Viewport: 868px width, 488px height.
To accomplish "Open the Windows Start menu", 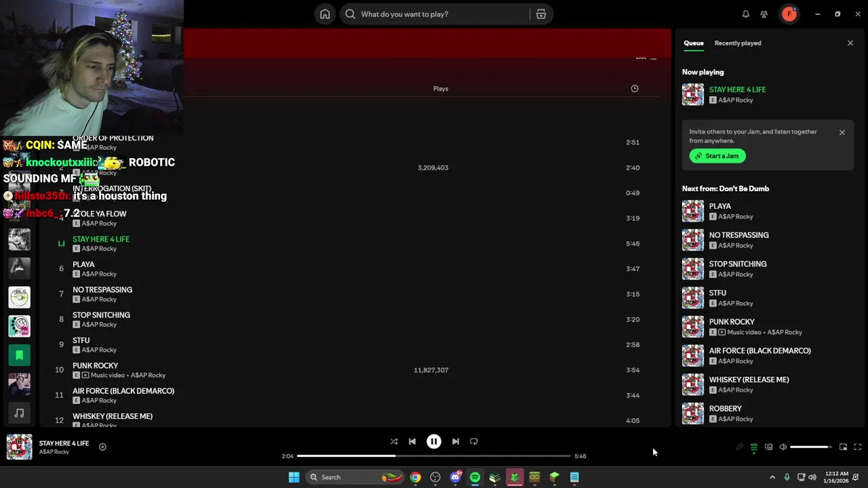I will (x=294, y=477).
